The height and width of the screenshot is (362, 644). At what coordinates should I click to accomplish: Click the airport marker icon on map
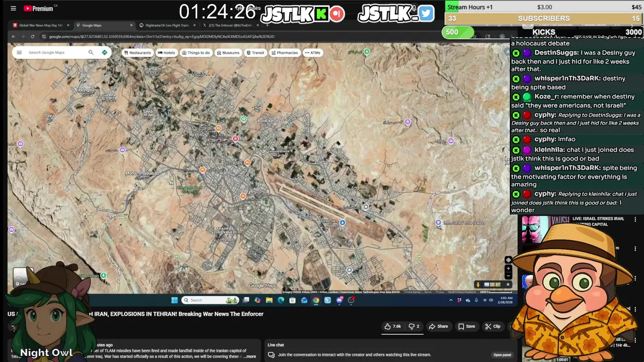click(x=342, y=223)
